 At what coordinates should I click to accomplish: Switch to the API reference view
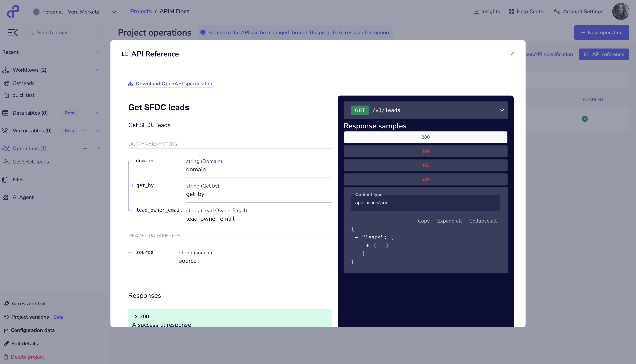[604, 54]
